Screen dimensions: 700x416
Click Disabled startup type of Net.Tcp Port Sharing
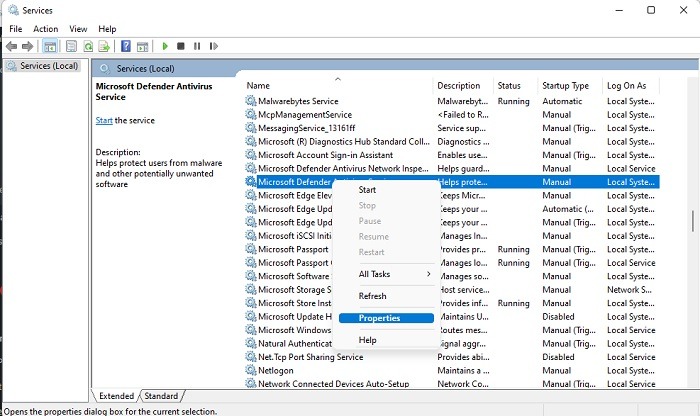pyautogui.click(x=558, y=357)
